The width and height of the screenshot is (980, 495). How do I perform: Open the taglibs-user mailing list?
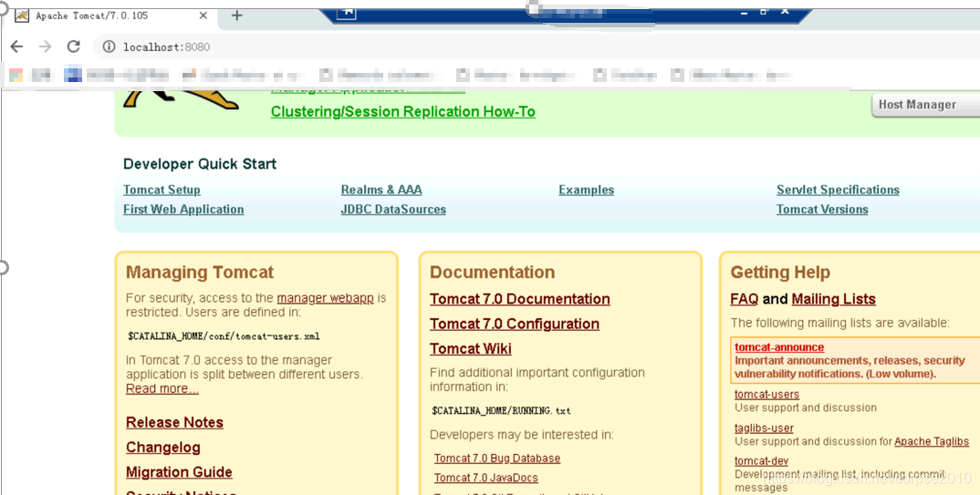click(x=764, y=428)
